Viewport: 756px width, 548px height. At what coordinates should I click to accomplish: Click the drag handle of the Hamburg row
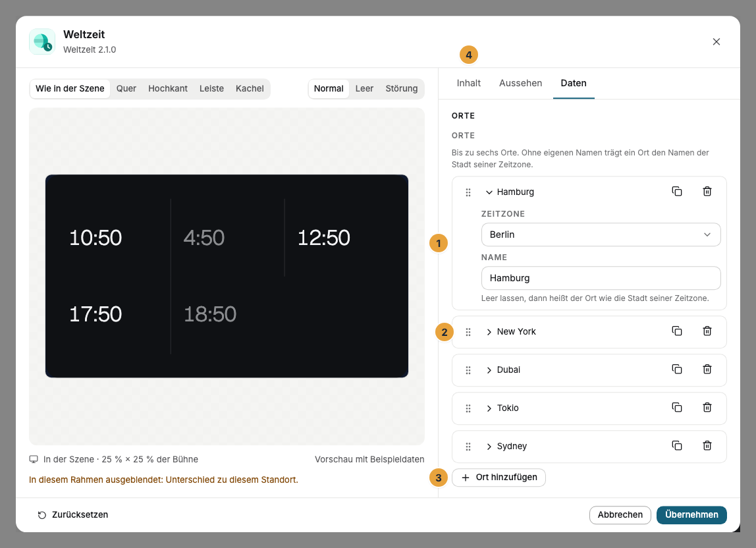coord(468,192)
